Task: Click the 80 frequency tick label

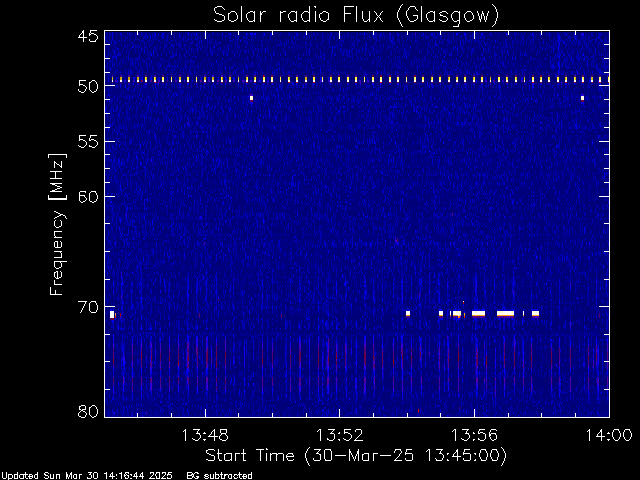Action: (x=88, y=411)
